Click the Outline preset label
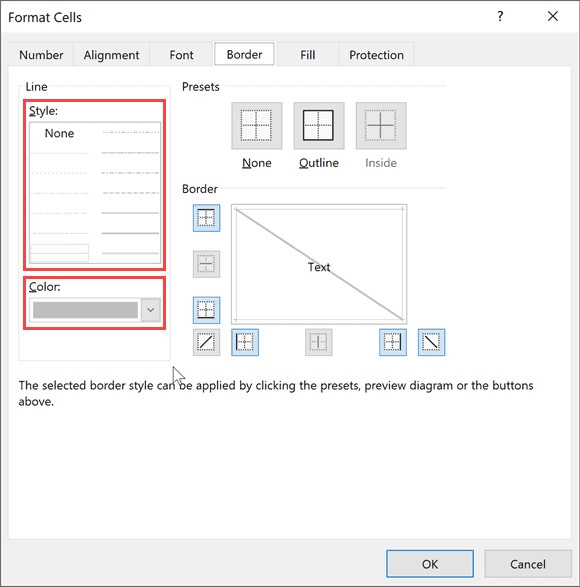 319,163
